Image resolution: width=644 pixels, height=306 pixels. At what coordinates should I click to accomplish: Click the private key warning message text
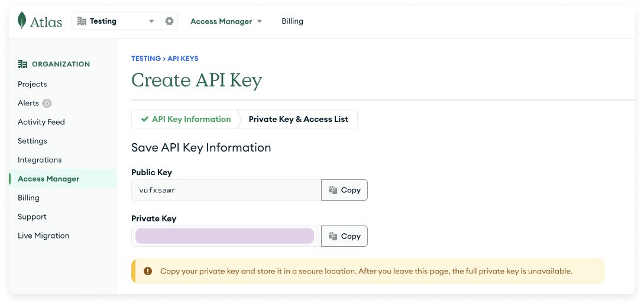[x=367, y=272]
